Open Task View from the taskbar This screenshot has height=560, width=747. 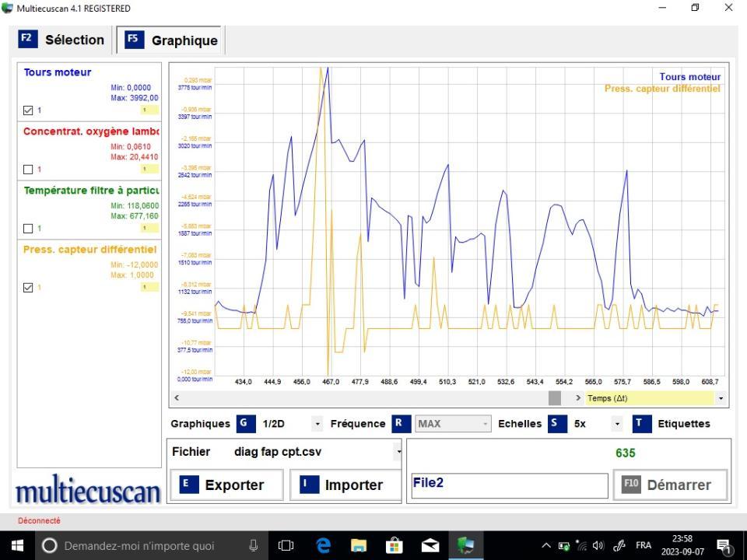coord(286,546)
